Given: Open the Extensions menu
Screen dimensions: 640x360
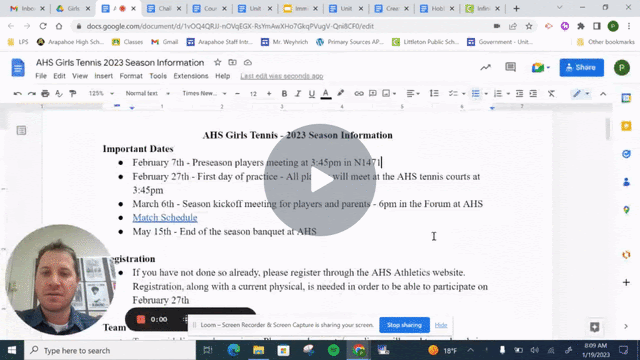Looking at the screenshot, I should 191,76.
